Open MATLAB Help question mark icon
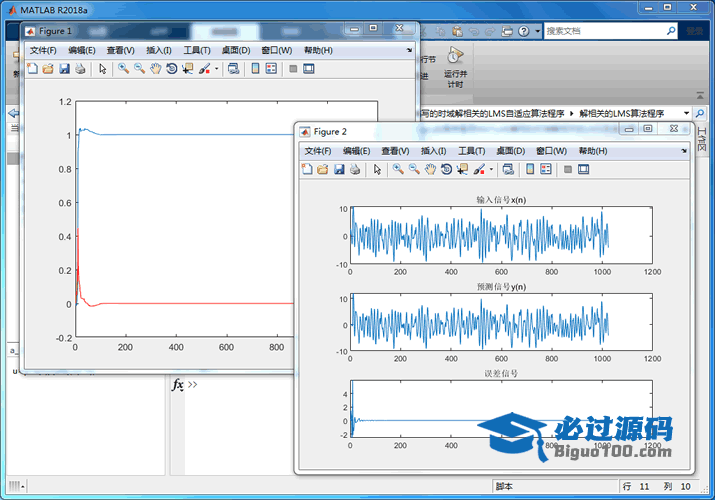 click(x=524, y=31)
